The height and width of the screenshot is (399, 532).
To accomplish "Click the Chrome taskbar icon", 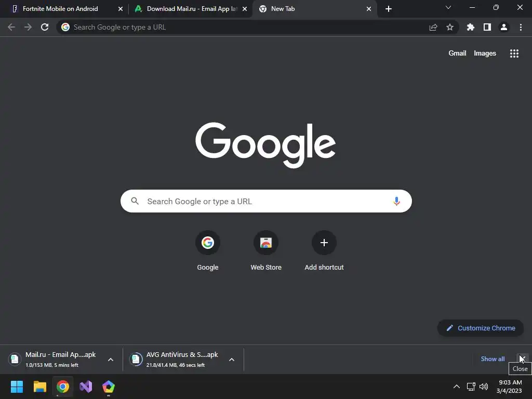I will pyautogui.click(x=63, y=387).
